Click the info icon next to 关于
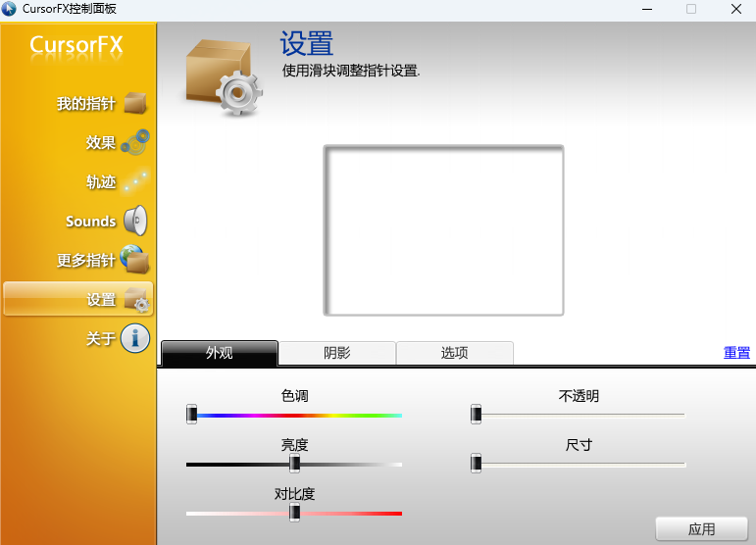This screenshot has width=756, height=545. click(x=134, y=339)
